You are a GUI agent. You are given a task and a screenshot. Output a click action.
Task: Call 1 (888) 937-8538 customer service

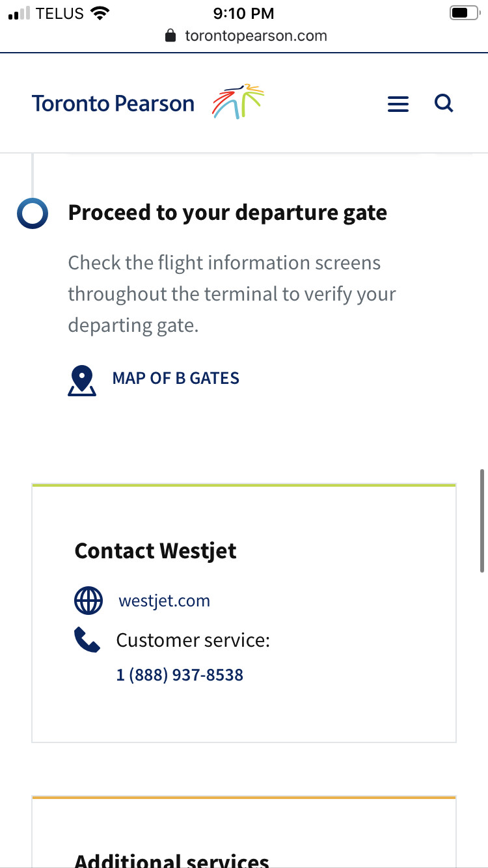[x=180, y=675]
